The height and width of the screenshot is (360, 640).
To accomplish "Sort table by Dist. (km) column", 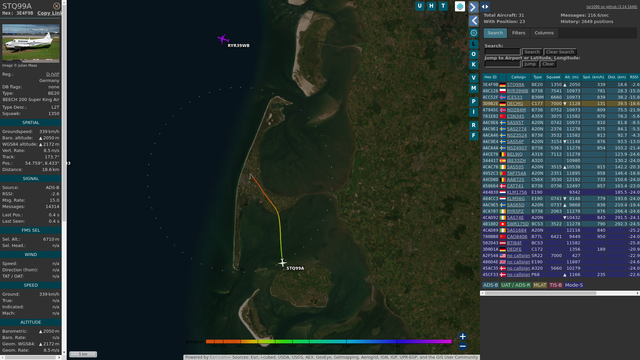I will click(617, 77).
